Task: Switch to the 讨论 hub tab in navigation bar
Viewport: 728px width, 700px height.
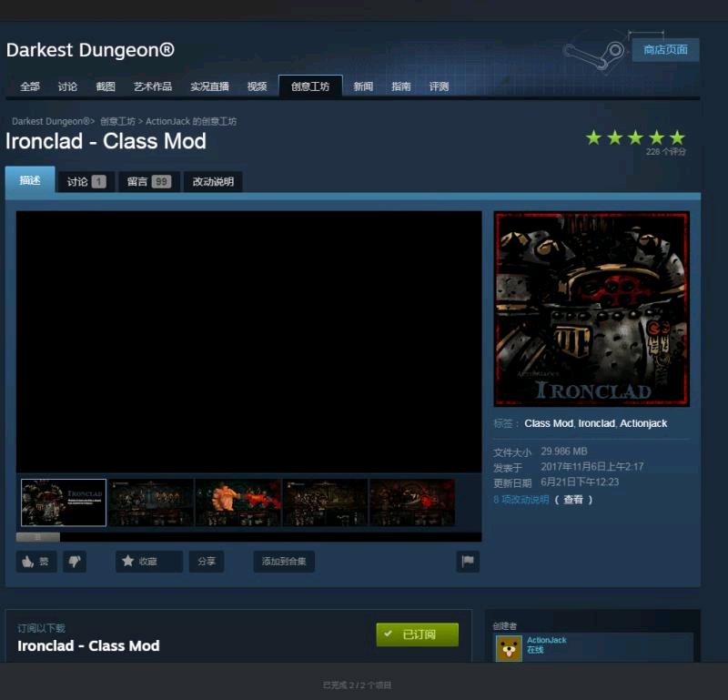Action: pyautogui.click(x=67, y=86)
